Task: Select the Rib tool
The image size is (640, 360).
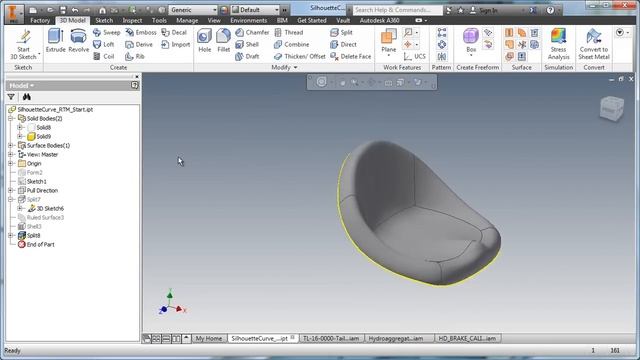Action: pos(135,56)
